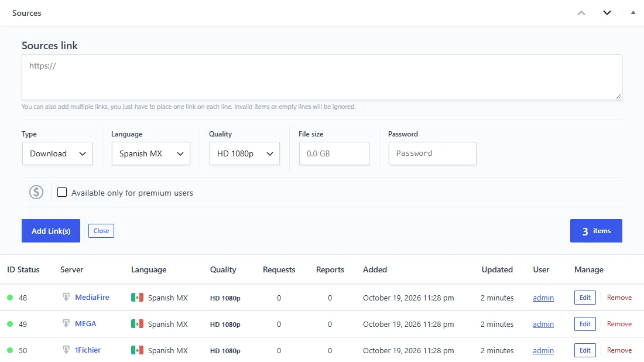644x362 pixels.
Task: Open the Quality dropdown showing HD 1080p
Action: click(244, 153)
